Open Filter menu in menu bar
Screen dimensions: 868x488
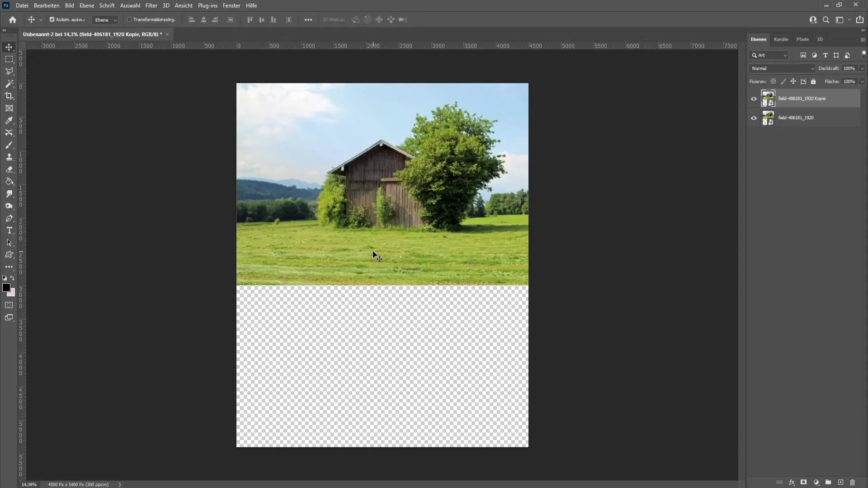[x=151, y=5]
